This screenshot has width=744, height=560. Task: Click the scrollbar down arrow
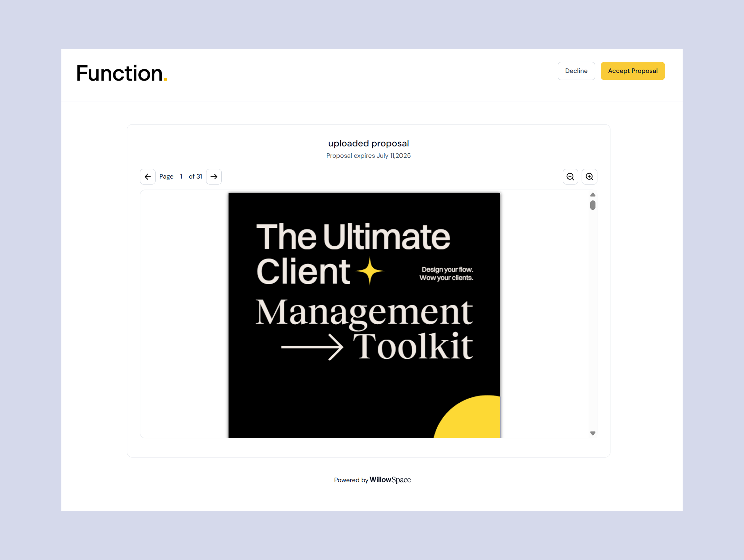point(593,433)
